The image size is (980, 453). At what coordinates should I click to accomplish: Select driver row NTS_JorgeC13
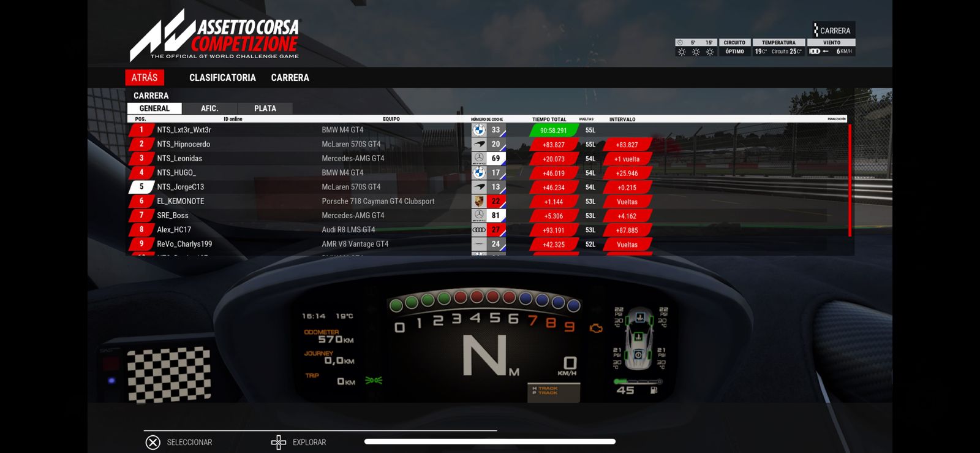487,187
